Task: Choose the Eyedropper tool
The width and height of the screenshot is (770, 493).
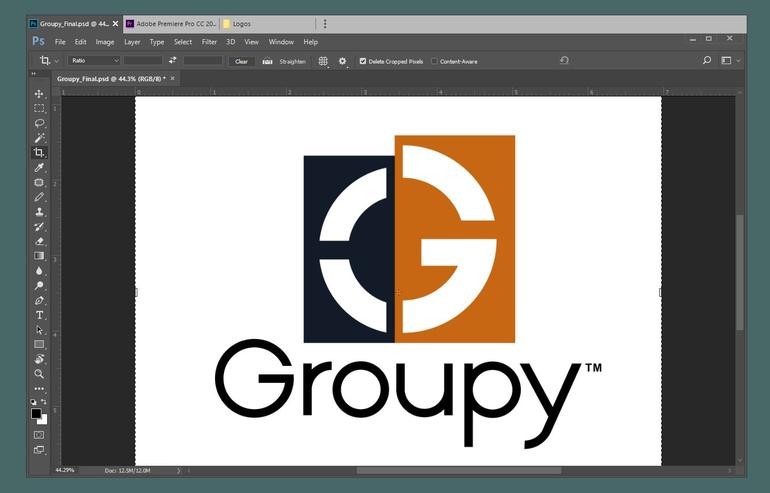Action: pyautogui.click(x=40, y=168)
